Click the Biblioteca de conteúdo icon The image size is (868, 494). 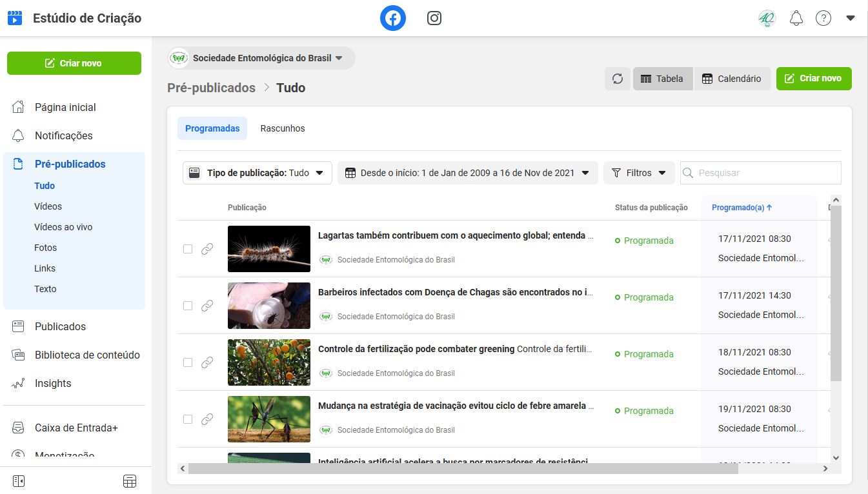(18, 355)
